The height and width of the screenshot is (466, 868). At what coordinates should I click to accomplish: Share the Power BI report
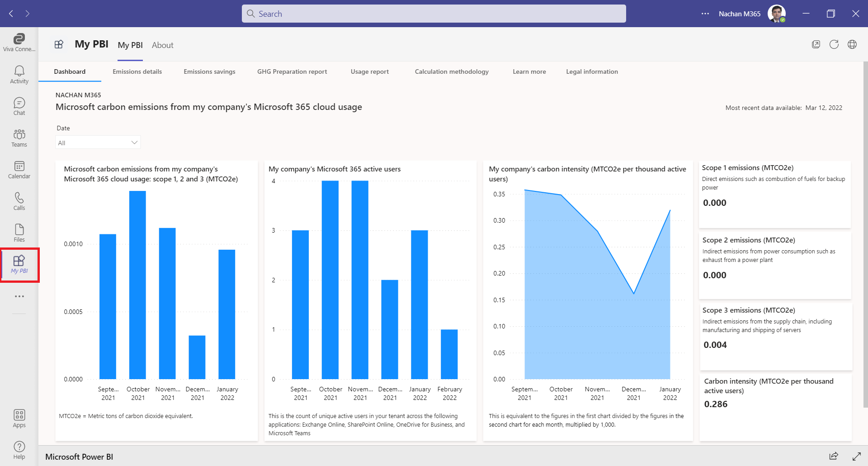click(833, 456)
